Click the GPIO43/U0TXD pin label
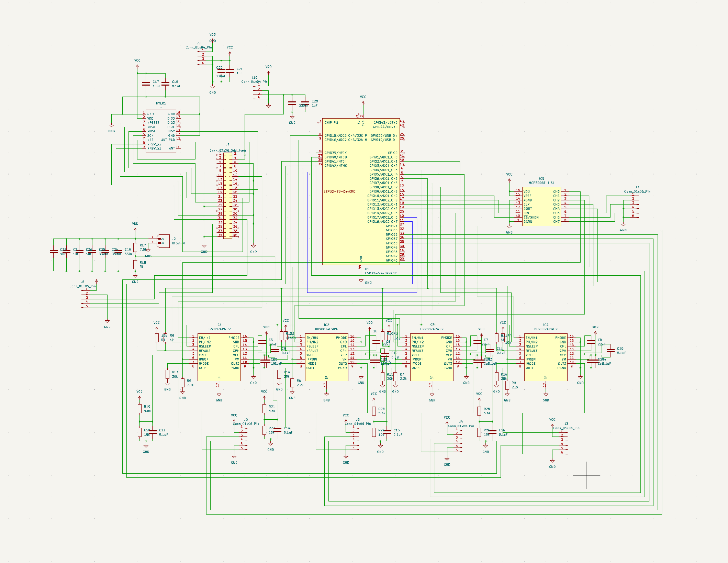Image resolution: width=728 pixels, height=563 pixels. pyautogui.click(x=385, y=123)
